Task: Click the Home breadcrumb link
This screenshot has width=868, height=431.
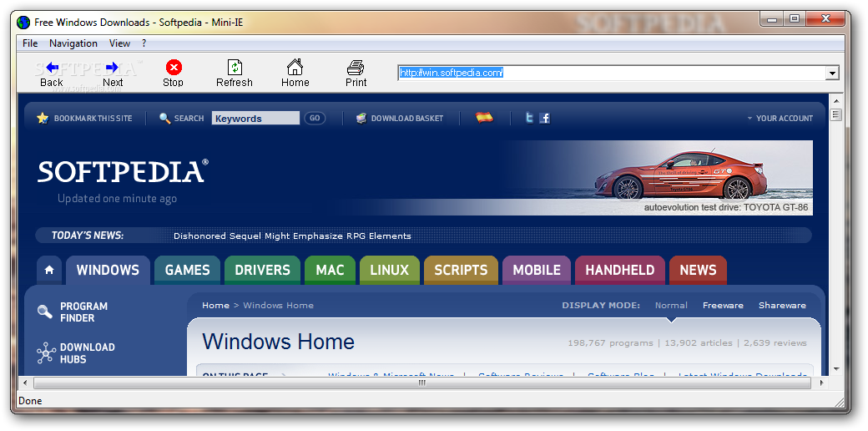Action: (x=215, y=305)
